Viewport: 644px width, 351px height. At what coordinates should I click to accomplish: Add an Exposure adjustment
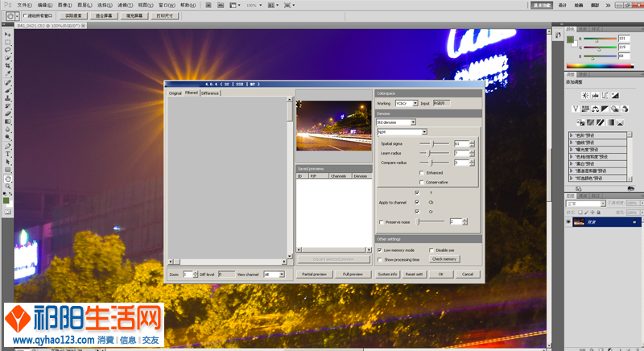(x=615, y=95)
